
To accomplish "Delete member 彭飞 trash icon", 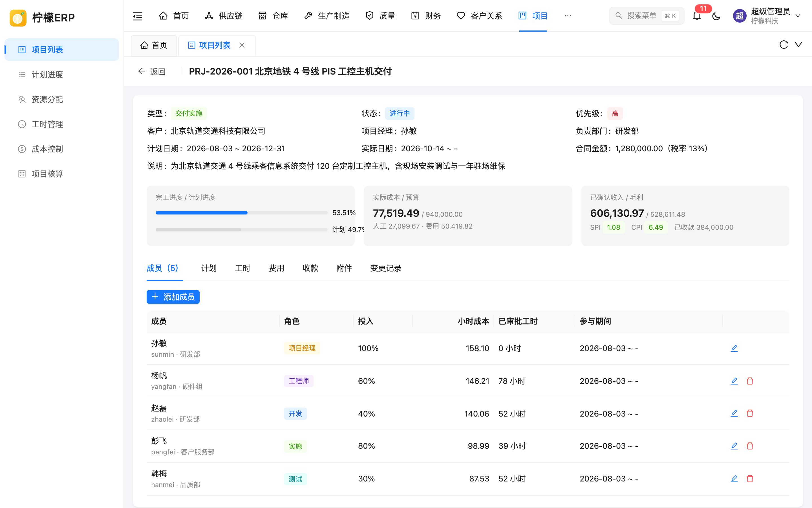I will click(x=750, y=446).
